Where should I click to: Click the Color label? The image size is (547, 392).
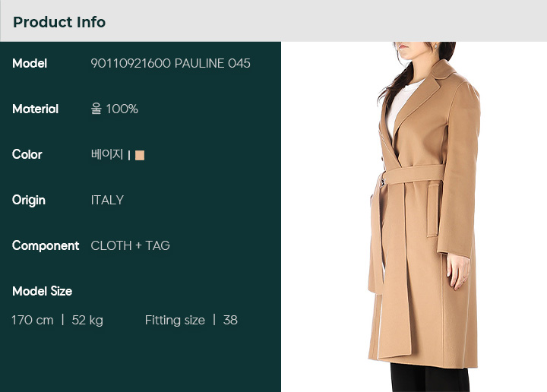[27, 154]
